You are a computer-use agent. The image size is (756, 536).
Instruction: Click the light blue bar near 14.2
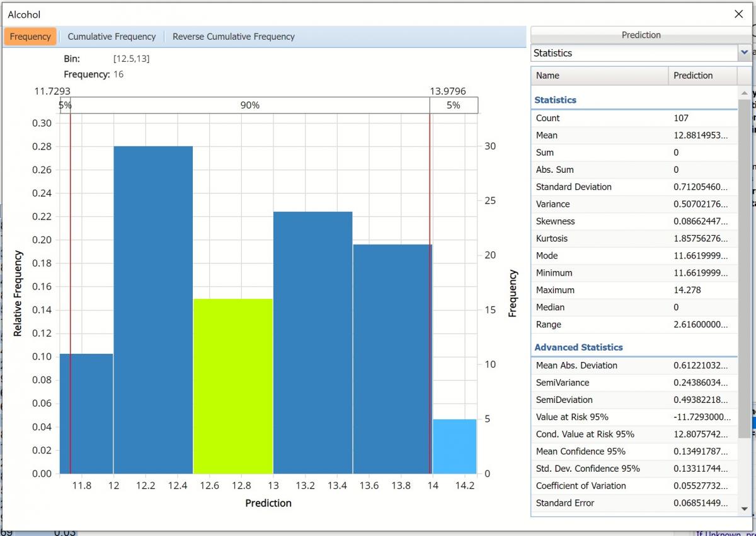(454, 446)
